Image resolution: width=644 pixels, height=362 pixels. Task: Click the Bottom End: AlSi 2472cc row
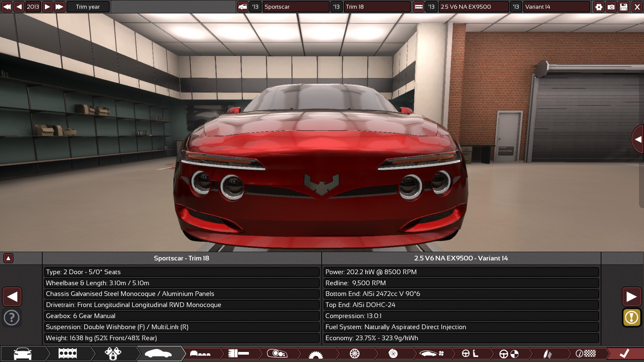coord(461,294)
